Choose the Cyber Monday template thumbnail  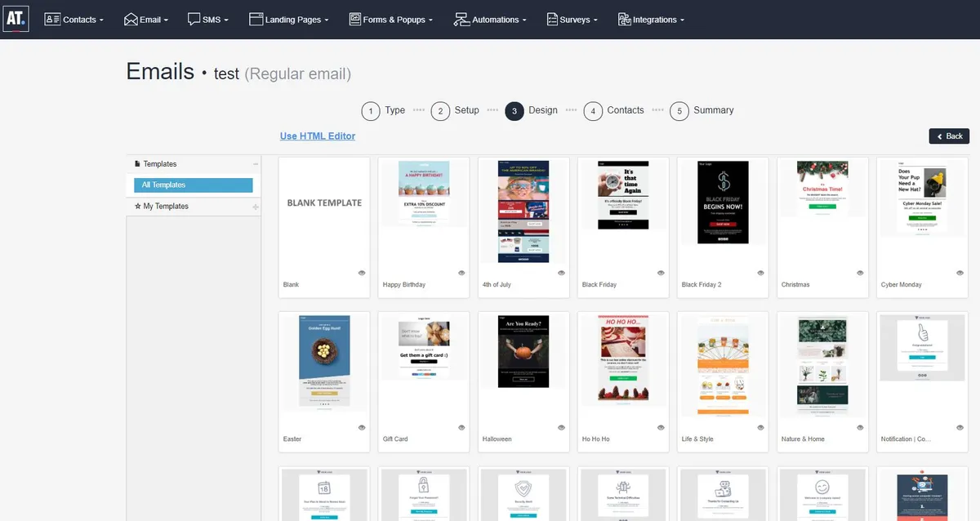click(922, 197)
